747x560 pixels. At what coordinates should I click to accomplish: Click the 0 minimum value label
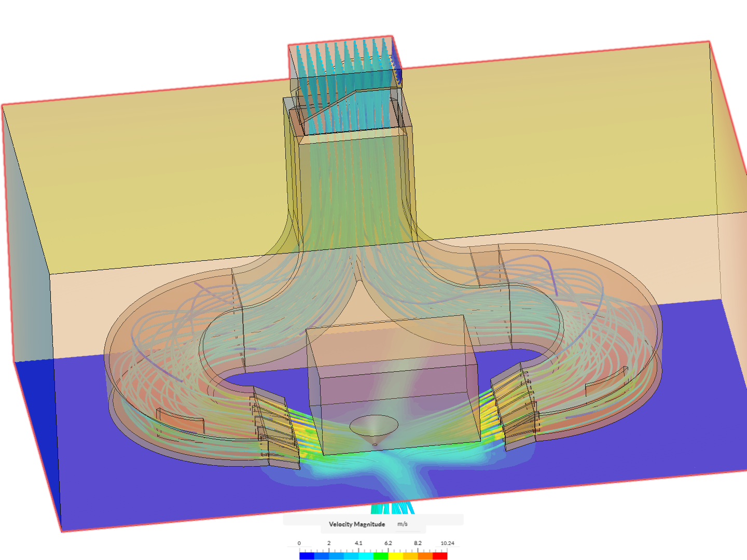(x=300, y=542)
